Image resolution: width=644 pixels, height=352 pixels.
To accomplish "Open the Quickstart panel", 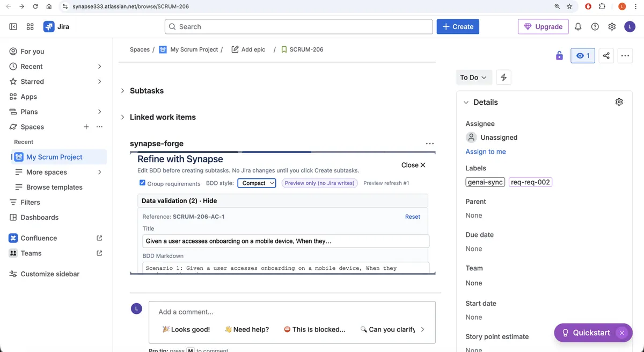I will pyautogui.click(x=586, y=333).
